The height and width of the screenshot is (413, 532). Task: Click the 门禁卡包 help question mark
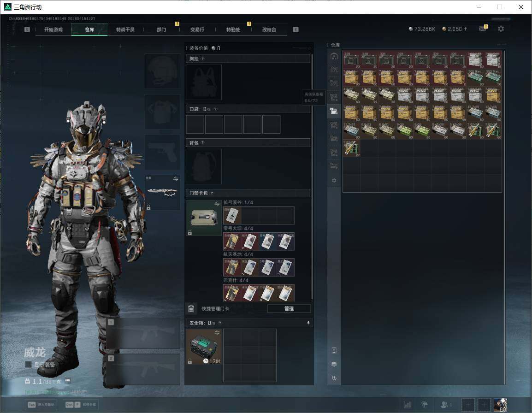point(212,193)
